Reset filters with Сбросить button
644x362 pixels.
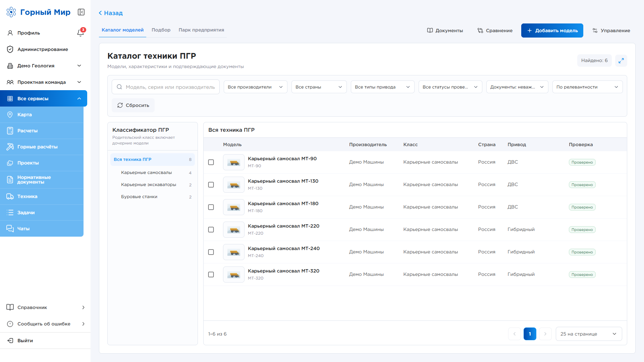click(133, 105)
